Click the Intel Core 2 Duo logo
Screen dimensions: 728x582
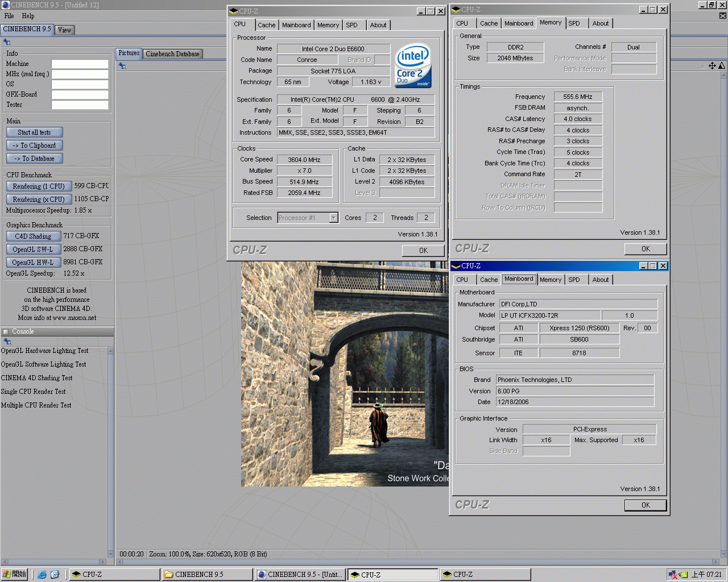tap(413, 65)
